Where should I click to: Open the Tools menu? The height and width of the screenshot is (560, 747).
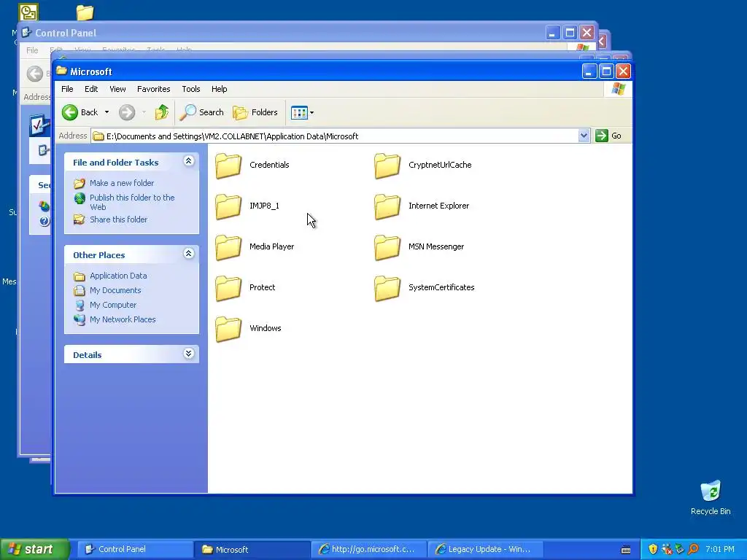(x=190, y=89)
